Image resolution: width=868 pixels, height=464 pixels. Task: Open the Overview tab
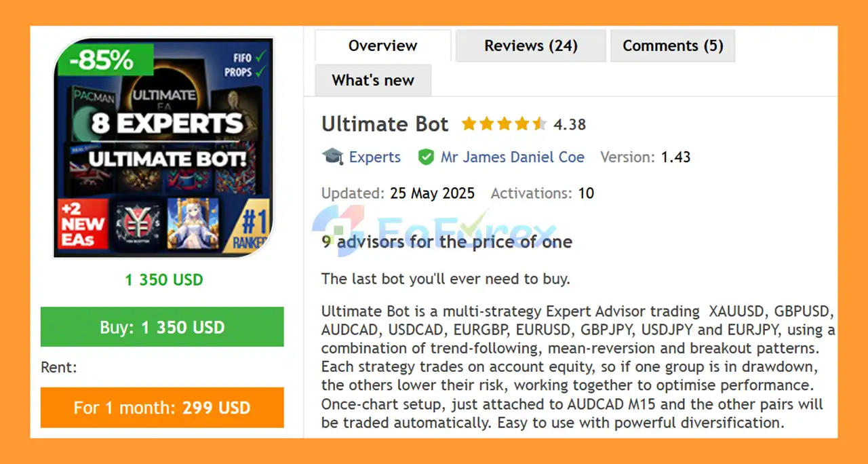pyautogui.click(x=383, y=45)
